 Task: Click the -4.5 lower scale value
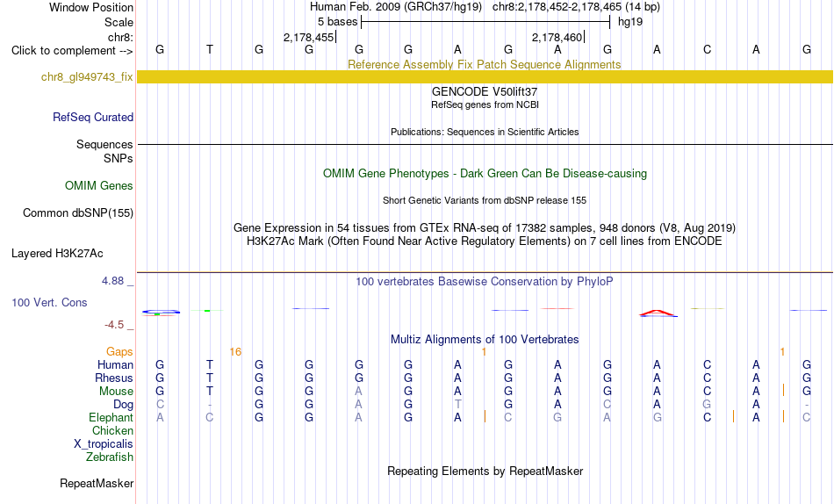[114, 325]
